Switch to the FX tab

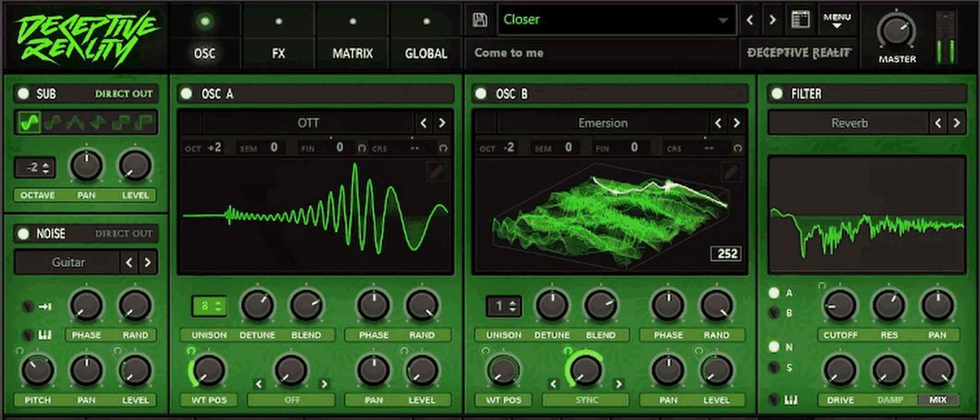pos(278,53)
